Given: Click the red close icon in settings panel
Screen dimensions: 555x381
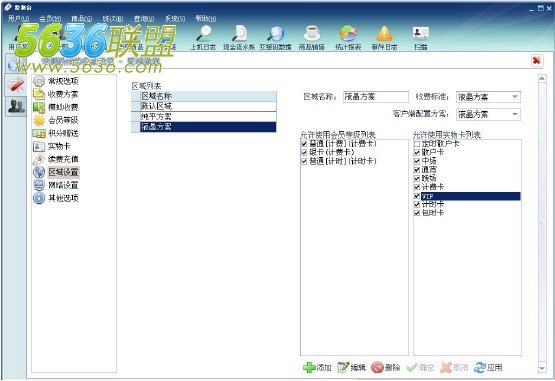Looking at the screenshot, I should tap(537, 61).
